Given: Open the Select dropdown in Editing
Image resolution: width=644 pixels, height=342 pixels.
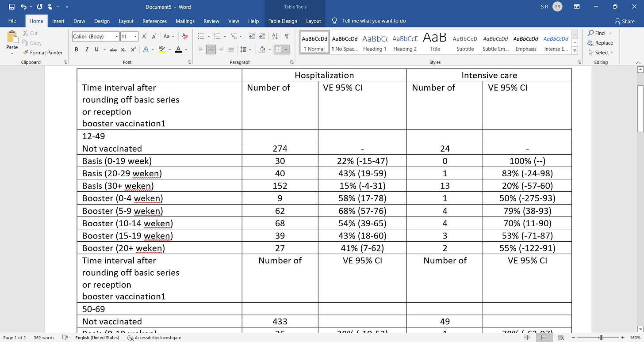Looking at the screenshot, I should (x=601, y=53).
